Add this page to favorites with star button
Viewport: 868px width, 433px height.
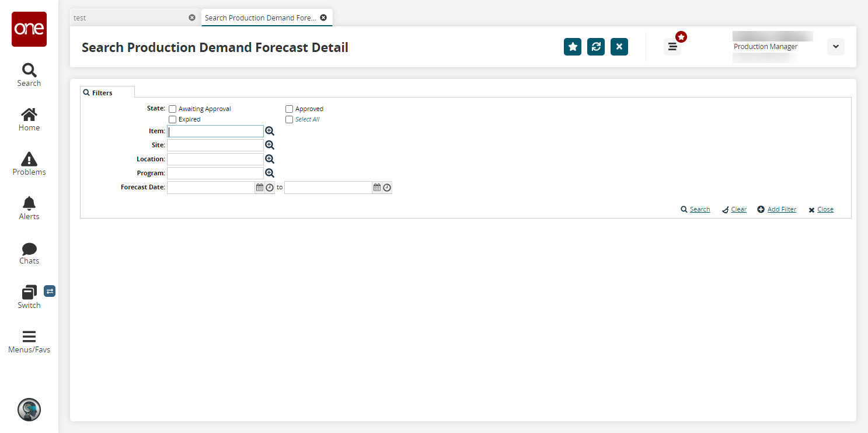pyautogui.click(x=573, y=47)
